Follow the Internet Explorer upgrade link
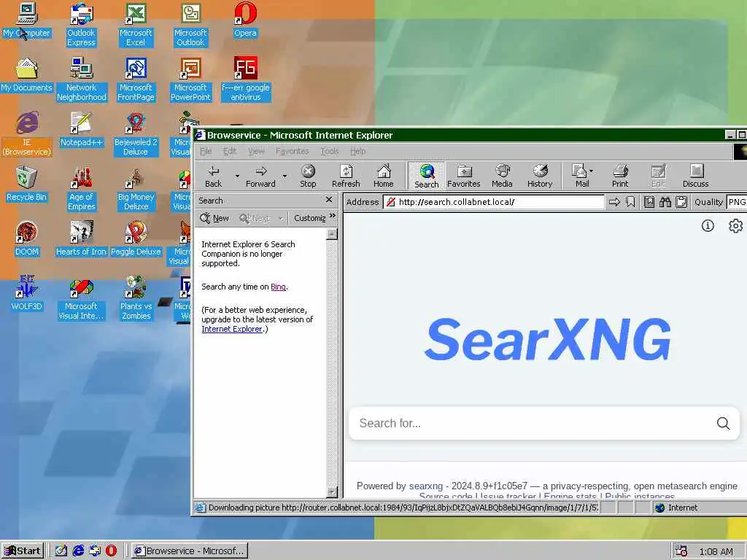The height and width of the screenshot is (560, 747). click(x=231, y=329)
